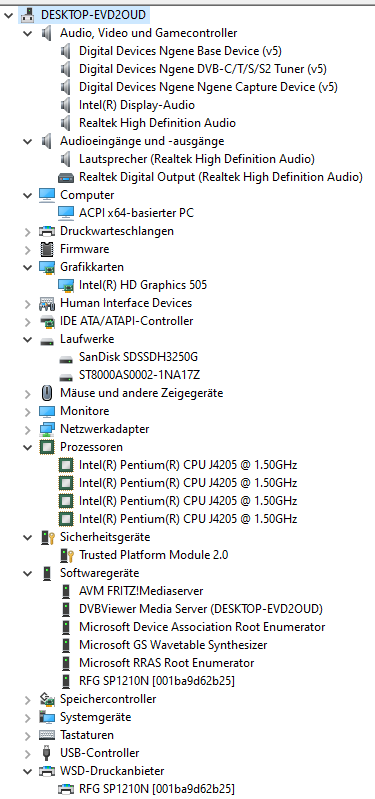
Task: Click the Mäuse und andere Zeigegeräte icon
Action: point(47,393)
